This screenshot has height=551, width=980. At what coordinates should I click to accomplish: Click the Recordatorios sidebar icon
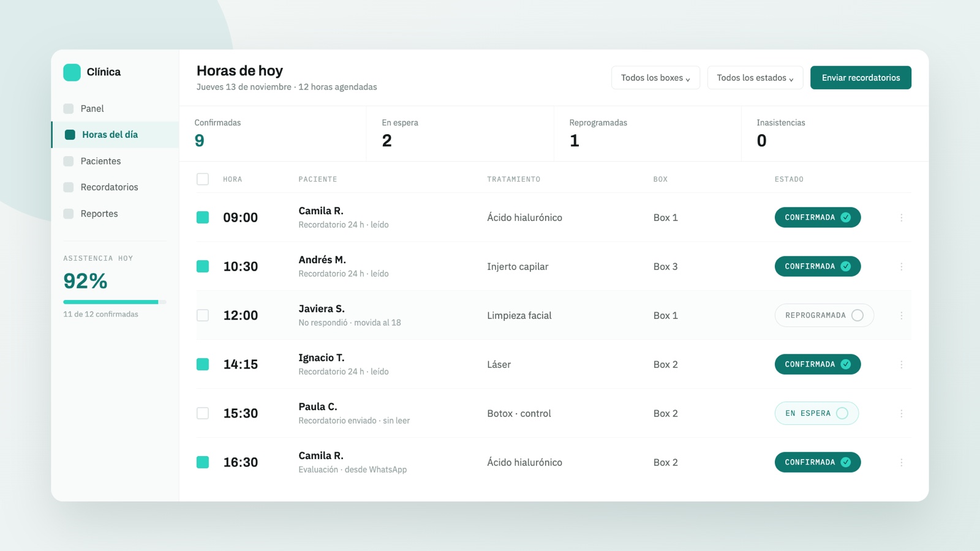point(69,187)
